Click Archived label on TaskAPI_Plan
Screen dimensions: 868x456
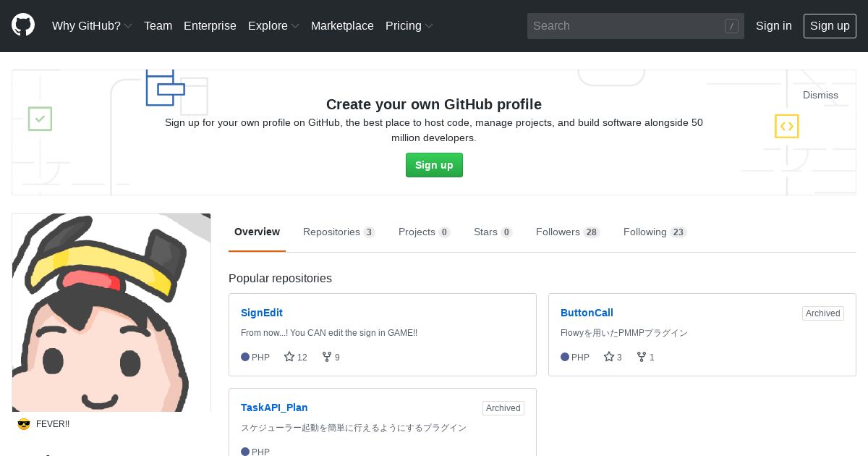tap(503, 408)
